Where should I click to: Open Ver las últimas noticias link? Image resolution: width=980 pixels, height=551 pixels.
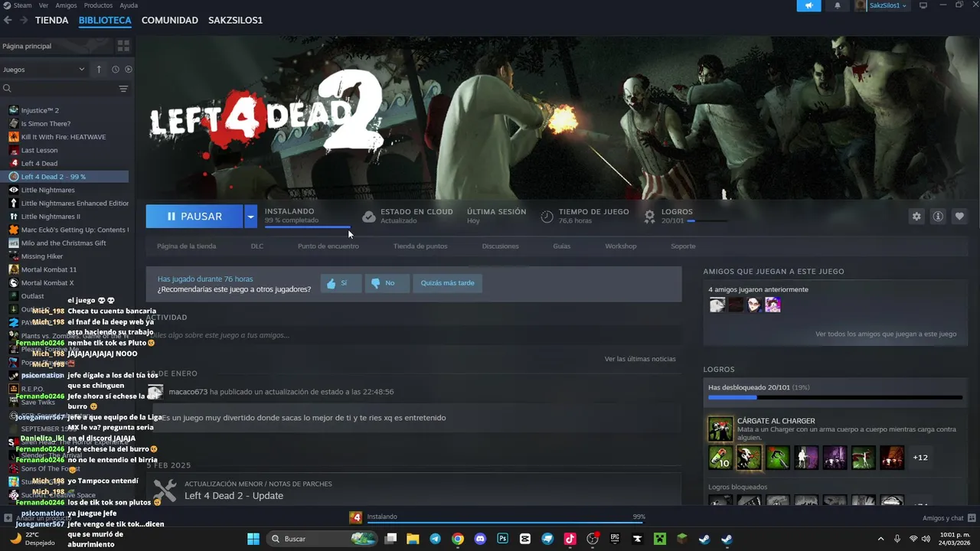pyautogui.click(x=640, y=359)
